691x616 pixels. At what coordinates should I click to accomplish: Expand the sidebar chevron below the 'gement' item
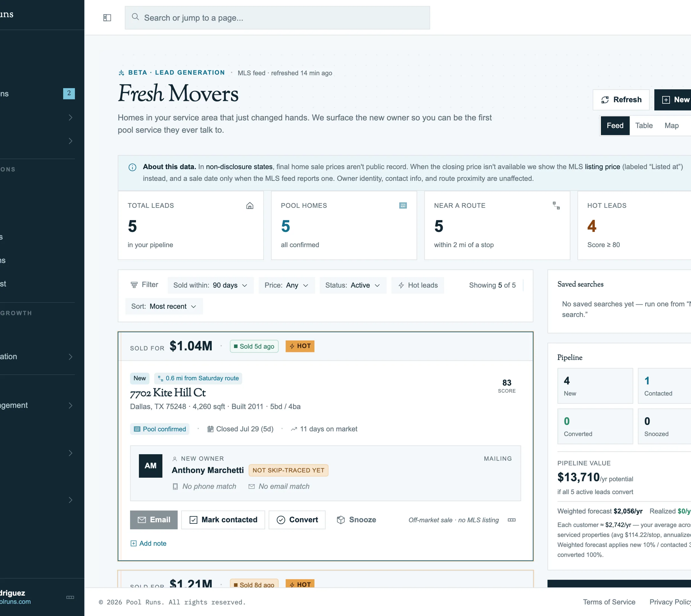point(70,453)
